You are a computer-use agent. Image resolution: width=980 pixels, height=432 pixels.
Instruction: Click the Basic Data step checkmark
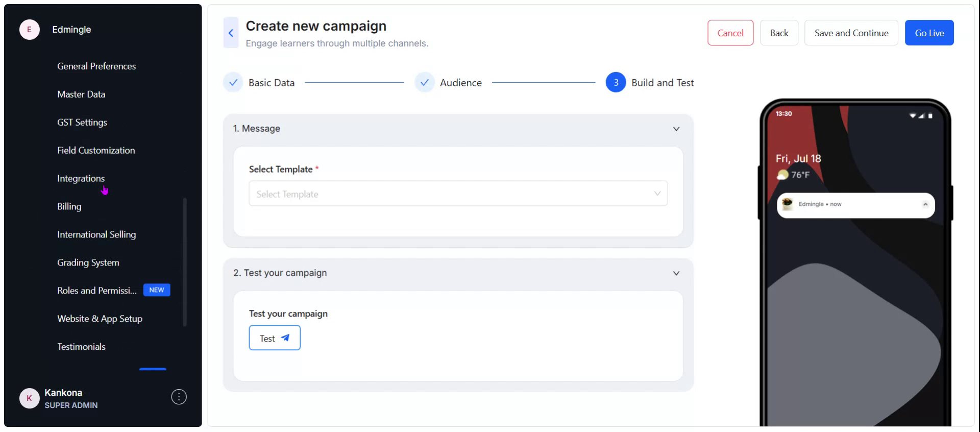pyautogui.click(x=233, y=83)
